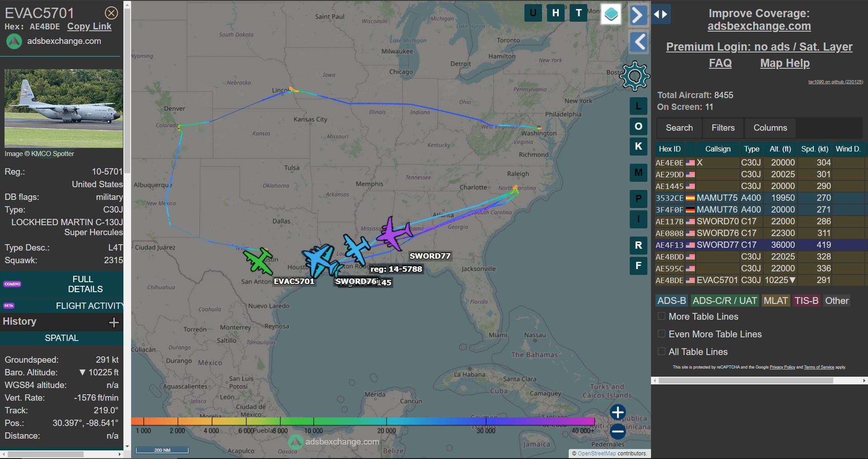
Task: Enable Even More Table Lines checkbox
Action: pos(661,334)
